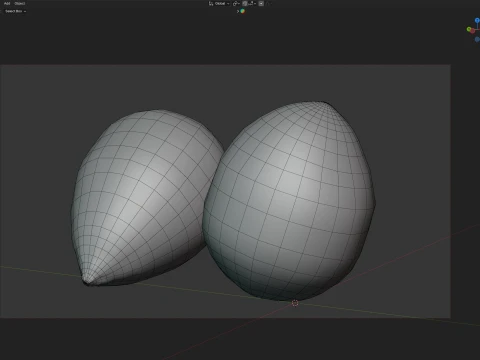Click green Y axis on navigation gizmo
The image size is (480, 360).
469,29
